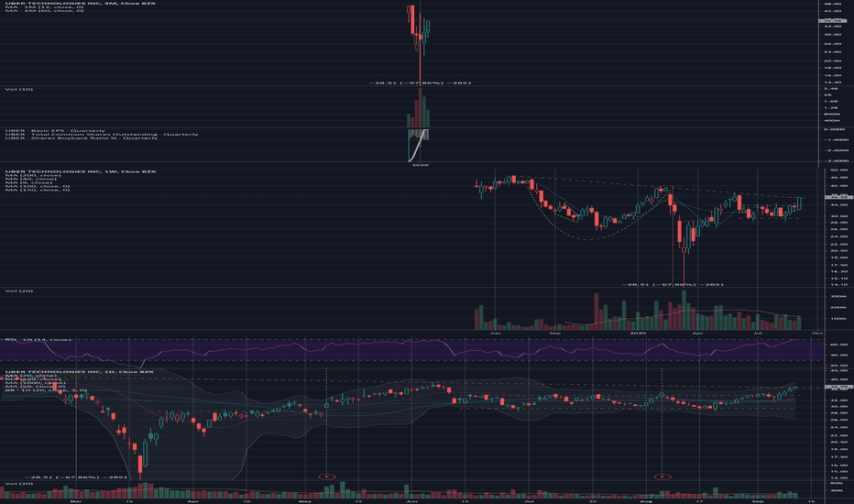
Task: Click the Sep label on weekly time axis
Action: [555, 333]
